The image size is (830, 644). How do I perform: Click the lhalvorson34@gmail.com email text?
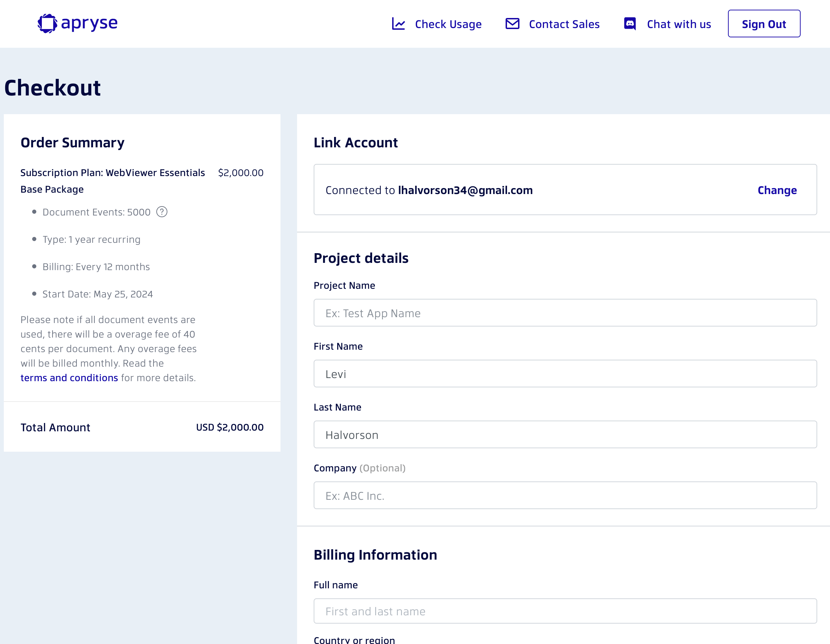click(x=465, y=190)
